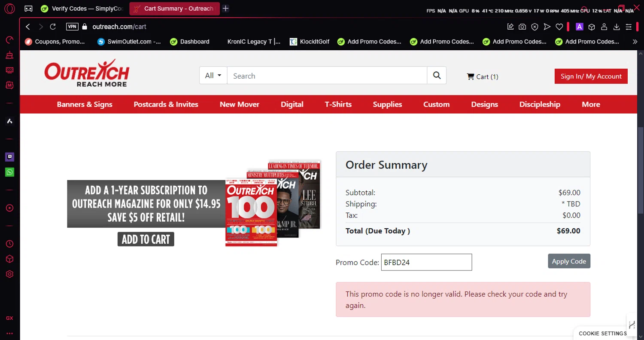
Task: Open the downloads arrow icon
Action: [617, 27]
